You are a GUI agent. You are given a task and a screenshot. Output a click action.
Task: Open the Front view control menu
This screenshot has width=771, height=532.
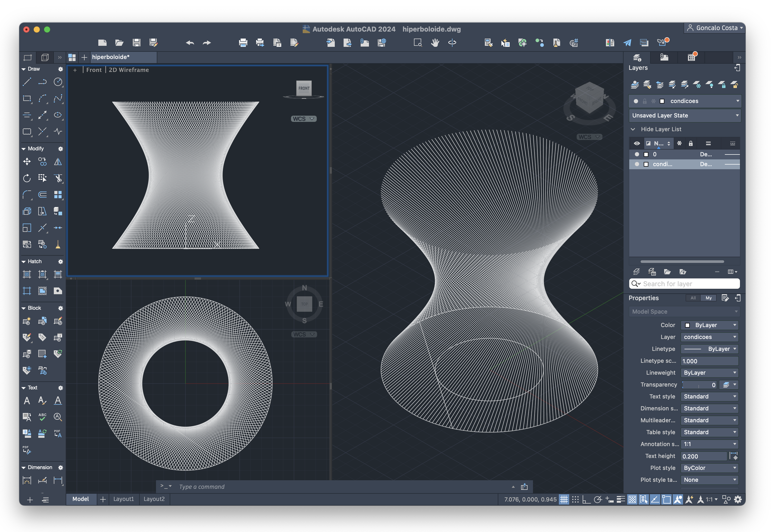94,70
